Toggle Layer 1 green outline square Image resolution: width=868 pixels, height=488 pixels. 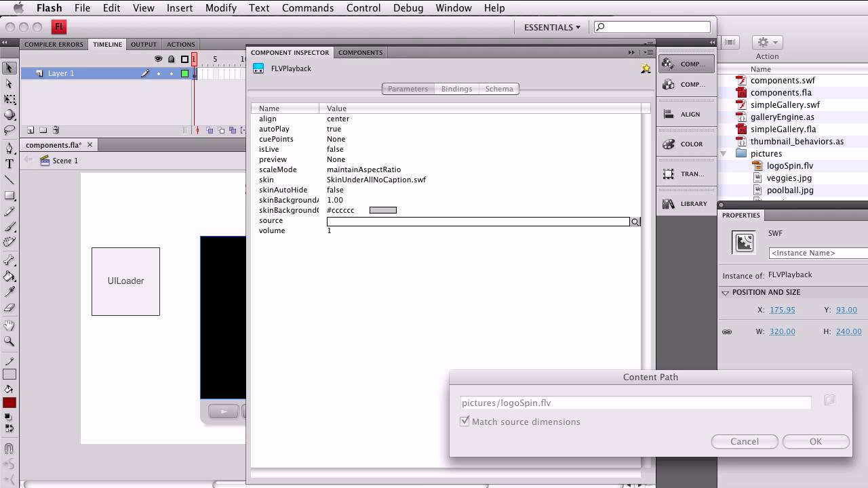click(184, 73)
